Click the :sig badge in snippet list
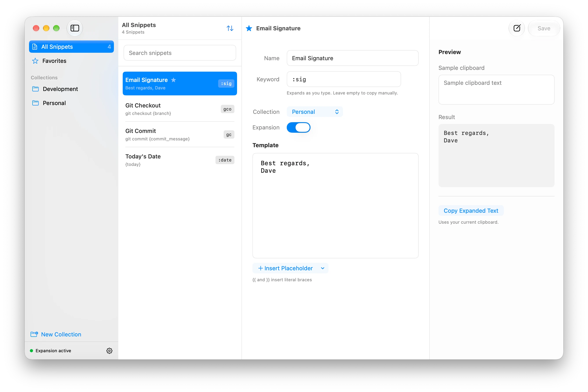 (226, 83)
